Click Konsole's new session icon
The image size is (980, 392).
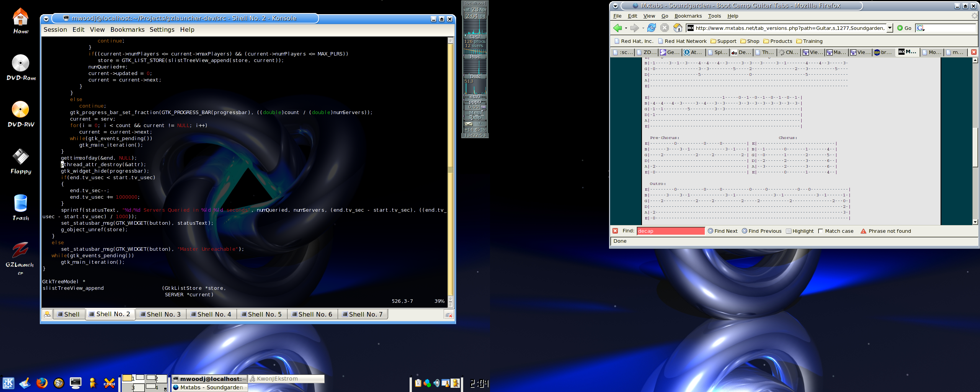point(47,314)
